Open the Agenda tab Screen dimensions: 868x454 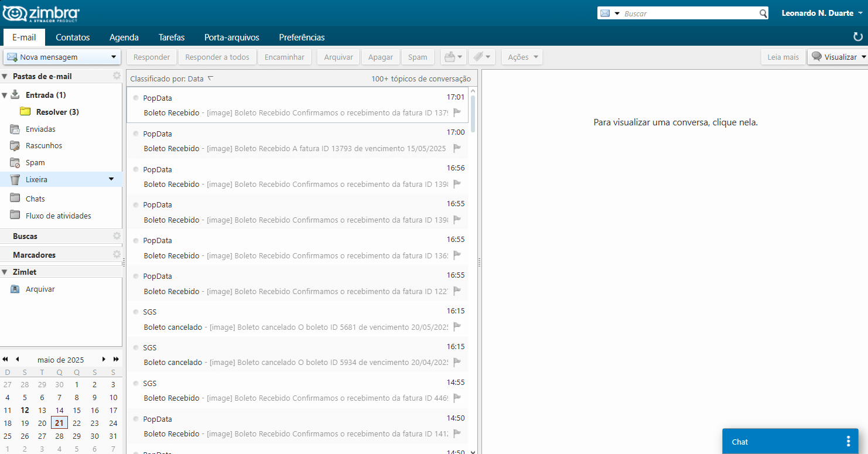coord(124,37)
